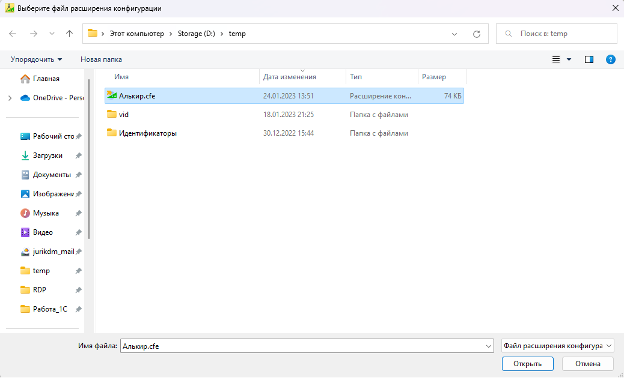Click the 'Идентификаторы' folder icon

112,133
